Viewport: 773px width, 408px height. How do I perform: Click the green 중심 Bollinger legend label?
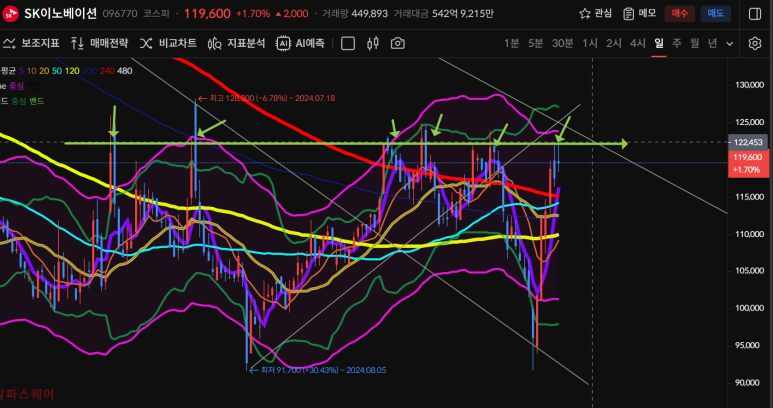(x=18, y=101)
